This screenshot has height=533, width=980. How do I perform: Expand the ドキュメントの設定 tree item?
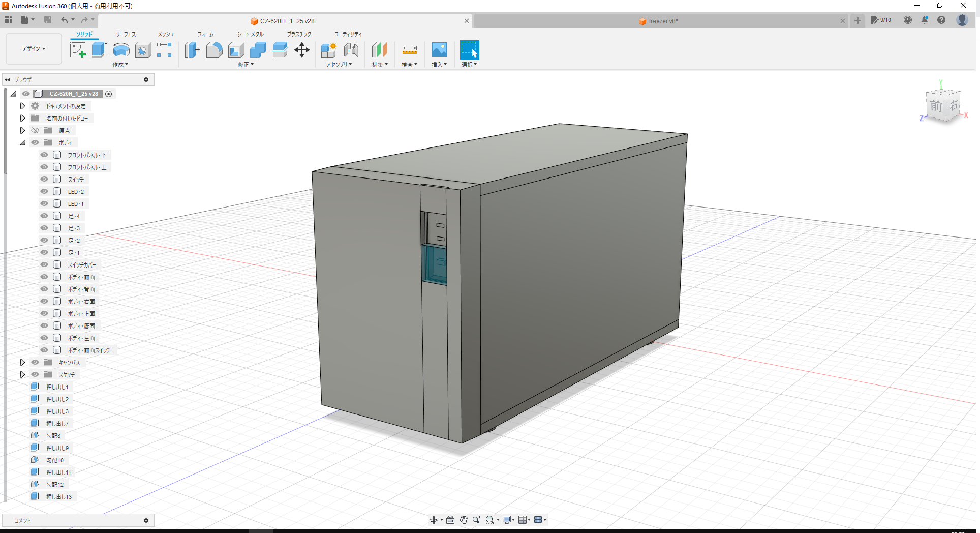pyautogui.click(x=22, y=105)
